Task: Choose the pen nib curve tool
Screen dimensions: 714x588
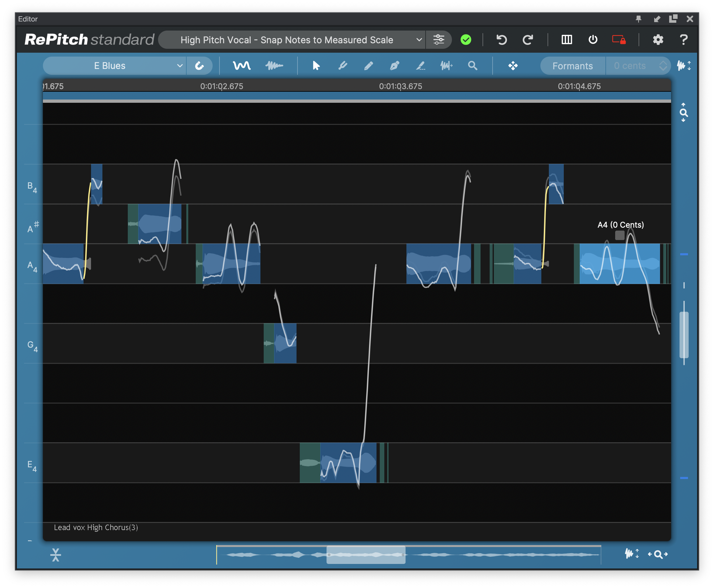Action: tap(394, 65)
